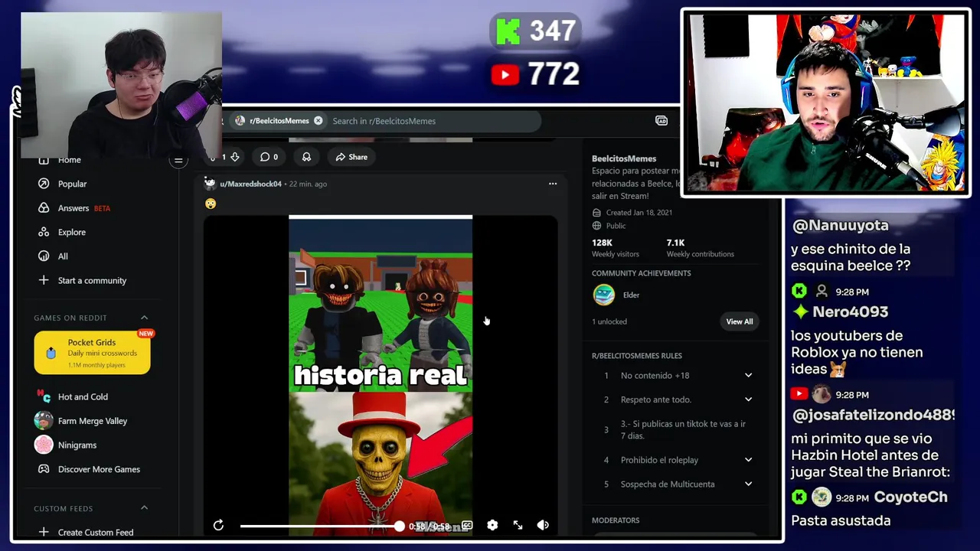Enter fullscreen on the video
The image size is (980, 551).
coord(518,525)
